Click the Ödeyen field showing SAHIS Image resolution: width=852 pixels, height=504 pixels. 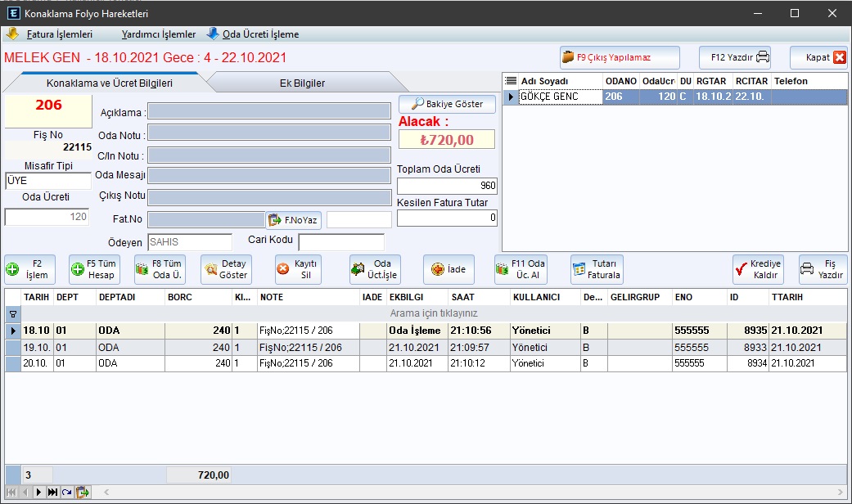pyautogui.click(x=190, y=241)
